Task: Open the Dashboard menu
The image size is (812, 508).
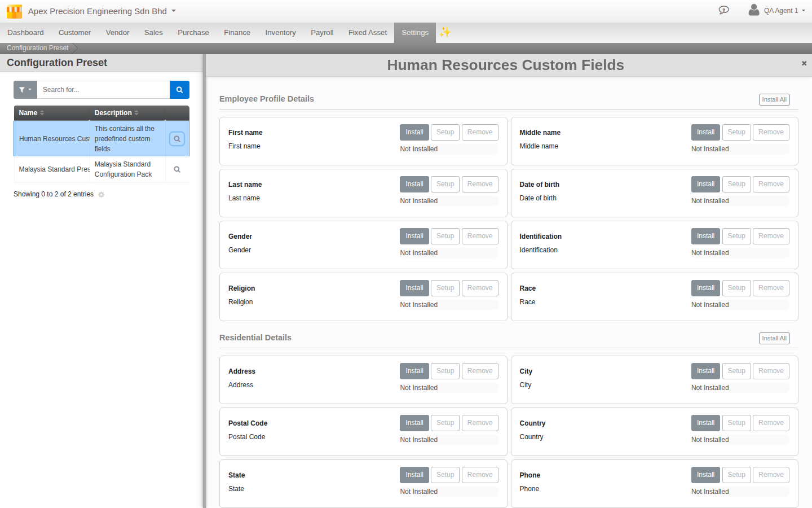Action: click(x=25, y=33)
